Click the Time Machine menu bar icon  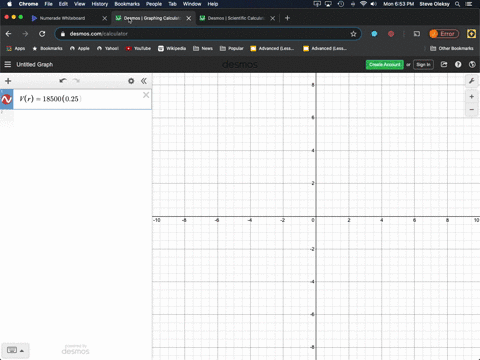[341, 4]
